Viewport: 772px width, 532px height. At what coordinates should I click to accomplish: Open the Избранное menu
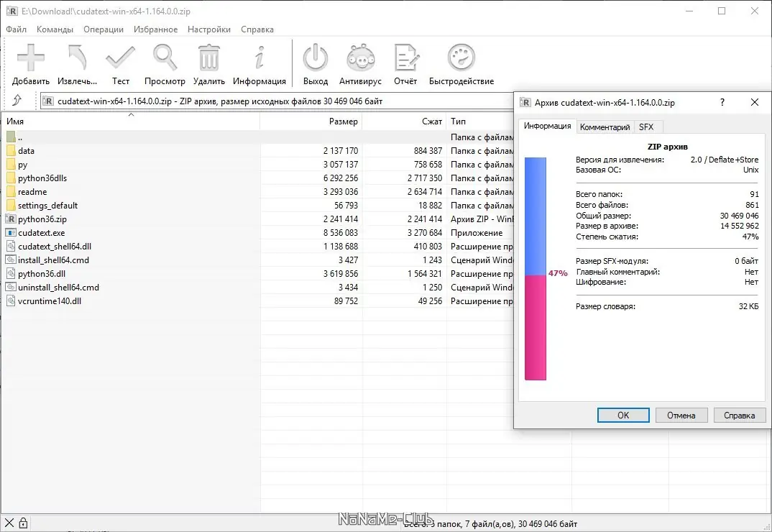tap(155, 29)
